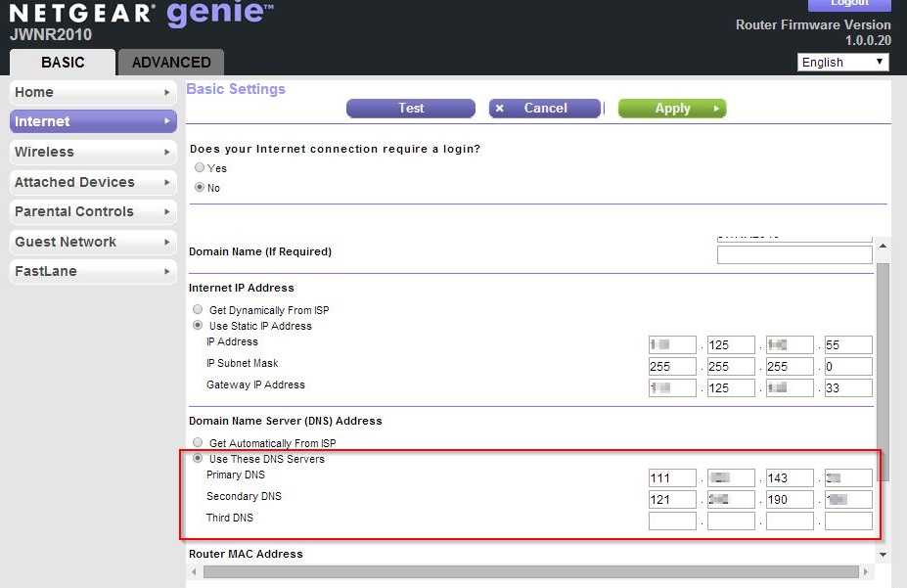Screen dimensions: 907x588
Task: Click the Domain Name input field
Action: 794,255
